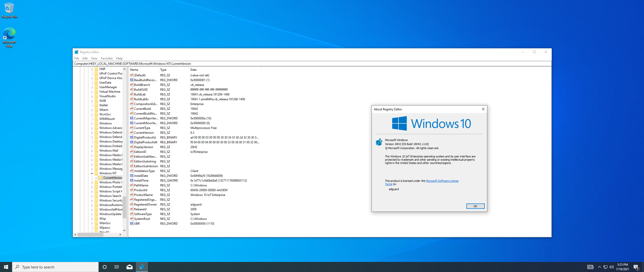644x272 pixels.
Task: Select the UBR DWORD value icon
Action: pyautogui.click(x=132, y=223)
